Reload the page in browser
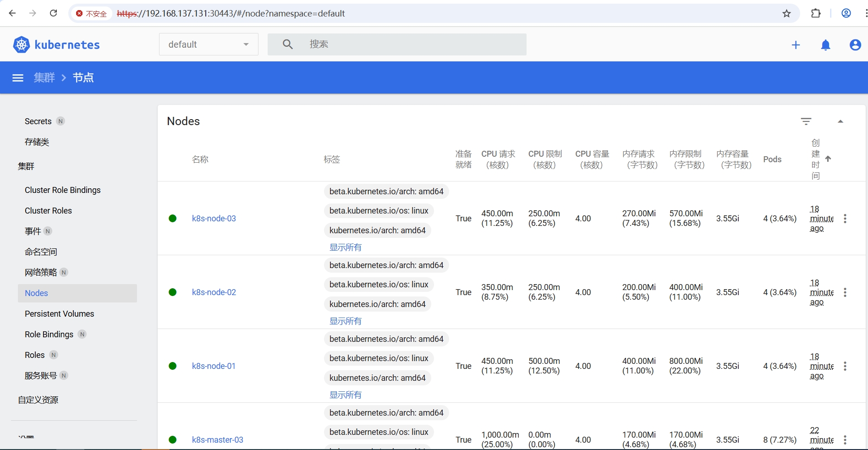Viewport: 868px width, 450px height. point(54,13)
